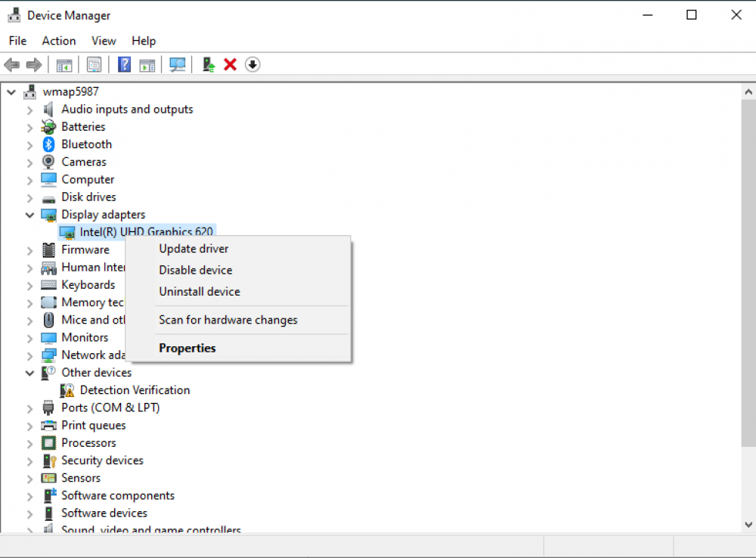Click the Update device driver toolbar icon
Screen dimensions: 756x558
tap(209, 64)
